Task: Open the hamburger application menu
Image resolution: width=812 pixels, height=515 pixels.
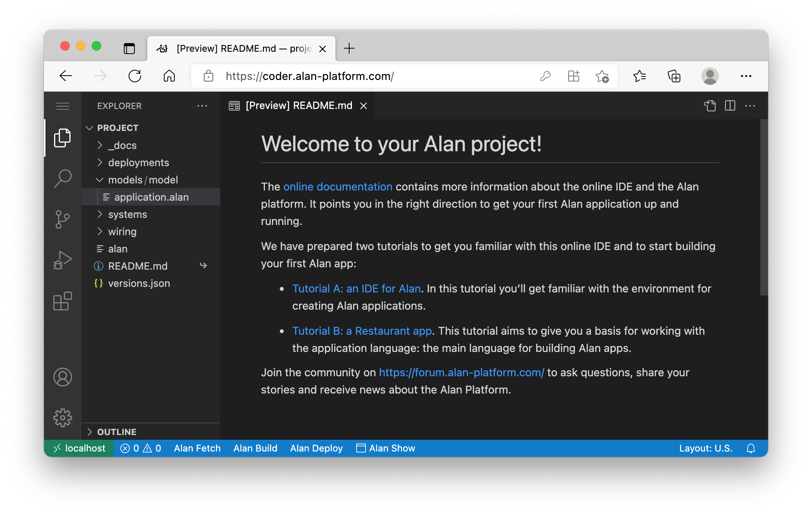Action: (x=62, y=106)
